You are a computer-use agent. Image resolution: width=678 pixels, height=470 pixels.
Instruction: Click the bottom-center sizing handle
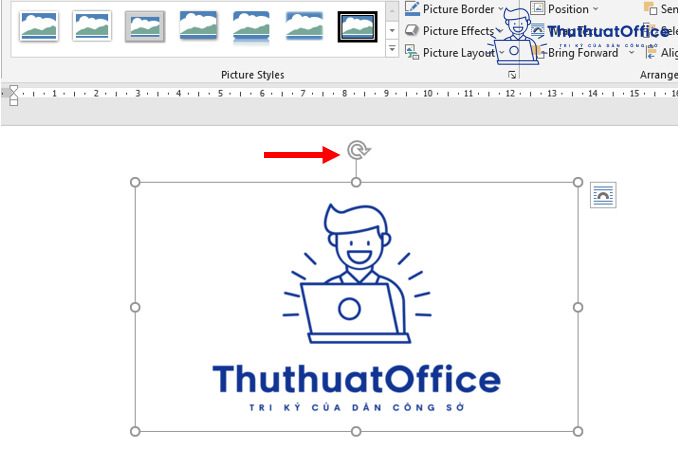coord(356,431)
